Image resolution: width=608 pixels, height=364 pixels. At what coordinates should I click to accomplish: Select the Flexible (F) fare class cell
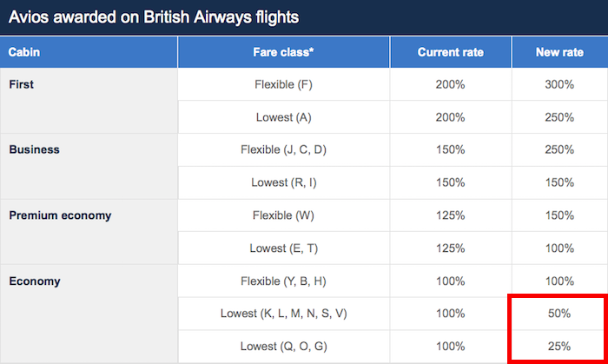click(283, 84)
